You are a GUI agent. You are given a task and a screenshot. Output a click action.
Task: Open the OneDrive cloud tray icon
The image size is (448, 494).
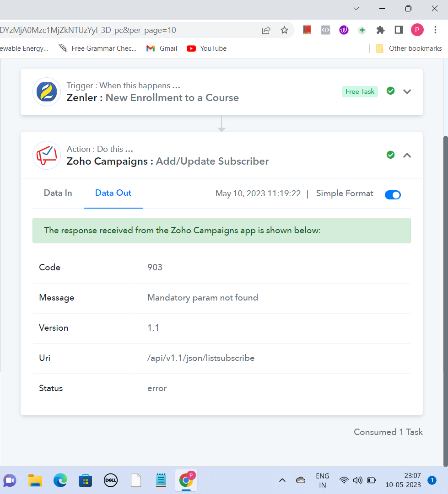tap(301, 480)
